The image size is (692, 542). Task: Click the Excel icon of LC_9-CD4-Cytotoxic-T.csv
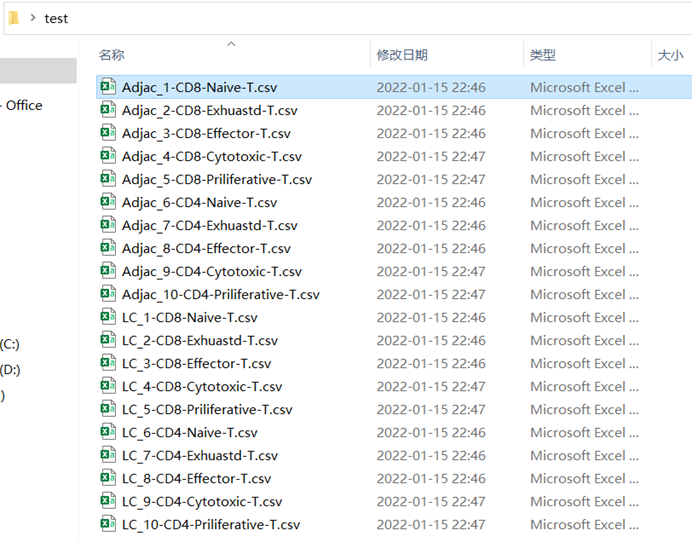tap(108, 501)
